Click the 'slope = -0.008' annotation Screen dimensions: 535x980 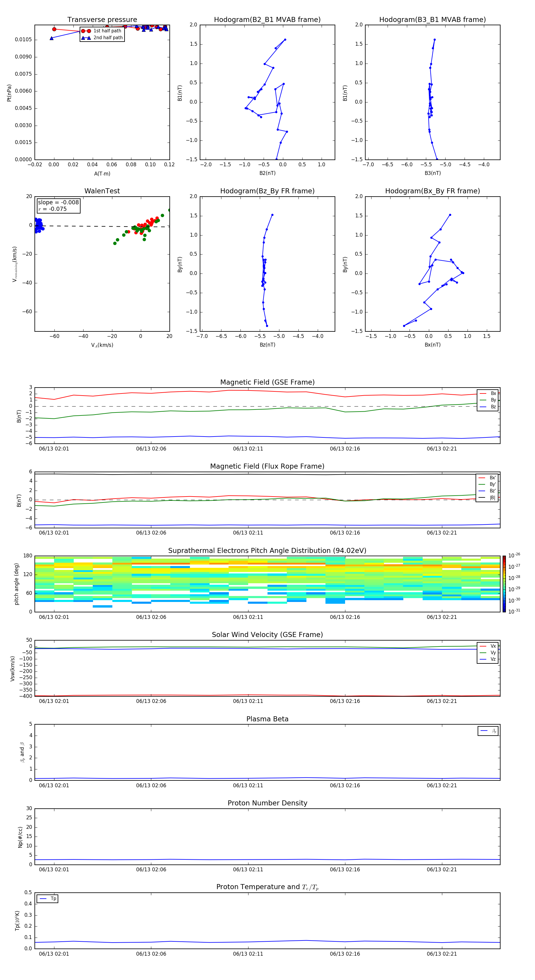coord(58,203)
